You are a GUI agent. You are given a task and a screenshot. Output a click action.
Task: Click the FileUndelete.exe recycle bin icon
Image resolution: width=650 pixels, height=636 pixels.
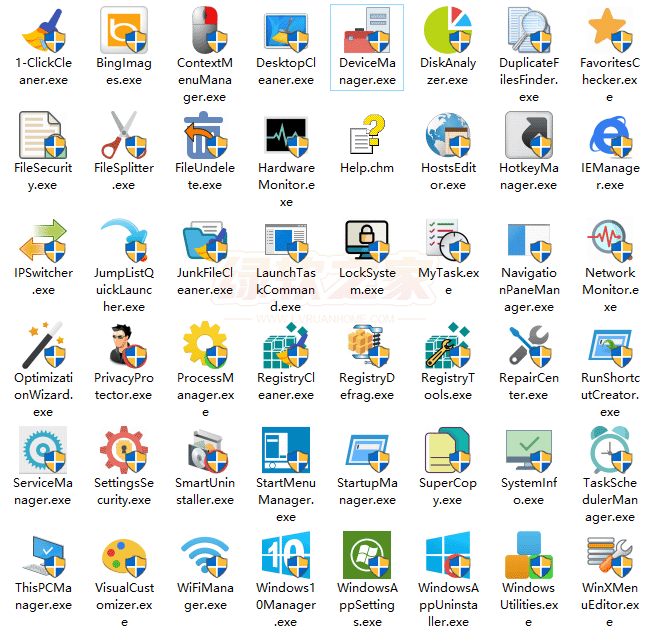coord(204,135)
